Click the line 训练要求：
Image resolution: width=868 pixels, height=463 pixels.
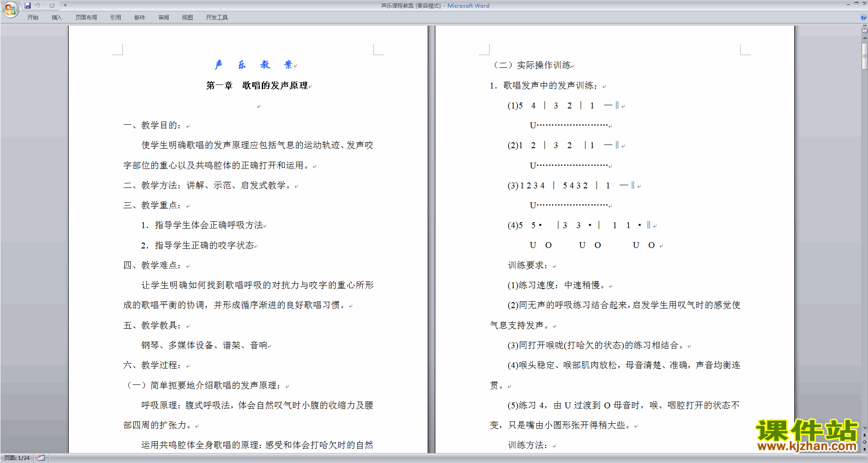coord(528,265)
